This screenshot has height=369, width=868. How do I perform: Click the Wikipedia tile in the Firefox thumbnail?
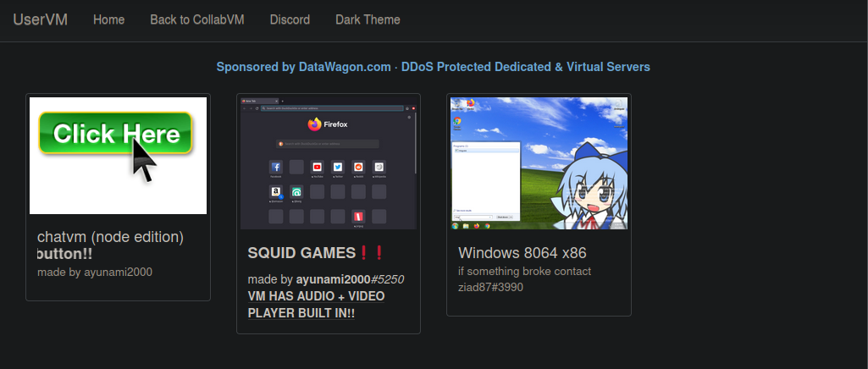tap(379, 168)
